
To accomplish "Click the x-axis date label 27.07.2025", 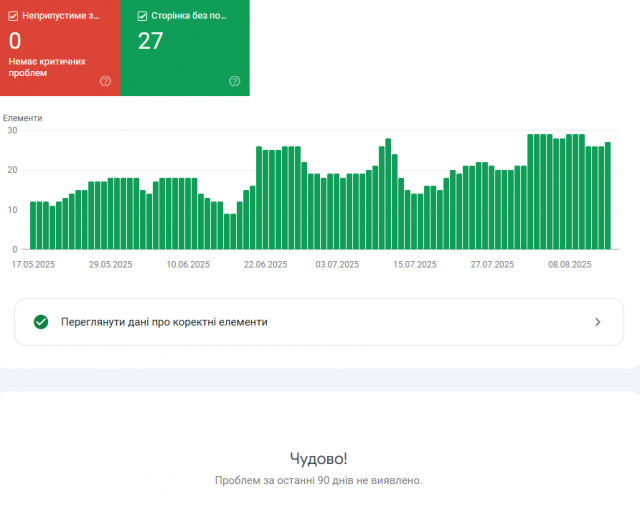I will click(x=492, y=265).
